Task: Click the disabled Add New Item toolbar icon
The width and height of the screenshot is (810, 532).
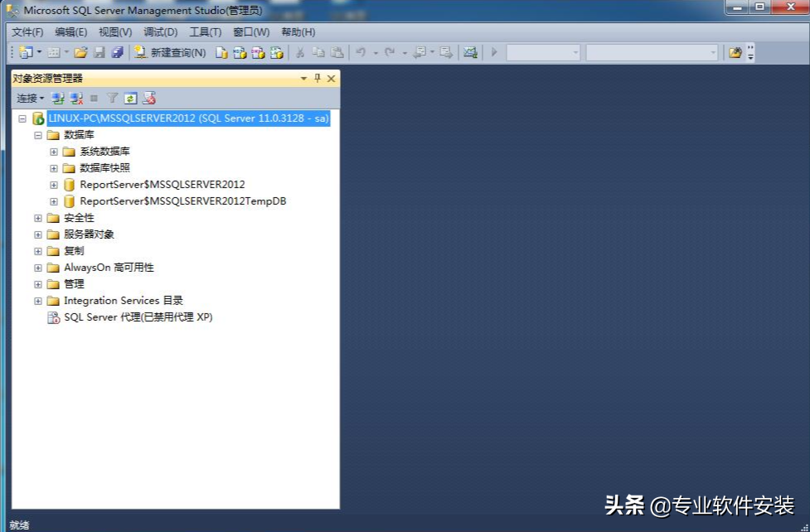Action: point(54,52)
